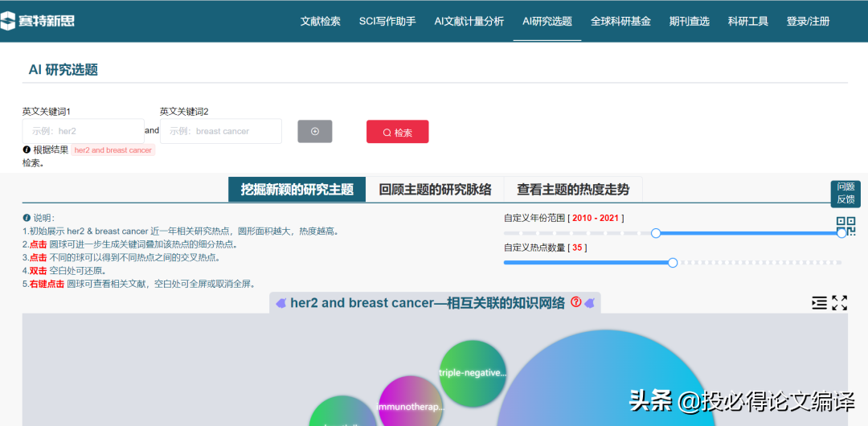
Task: Click the red 检索 search button
Action: point(398,132)
